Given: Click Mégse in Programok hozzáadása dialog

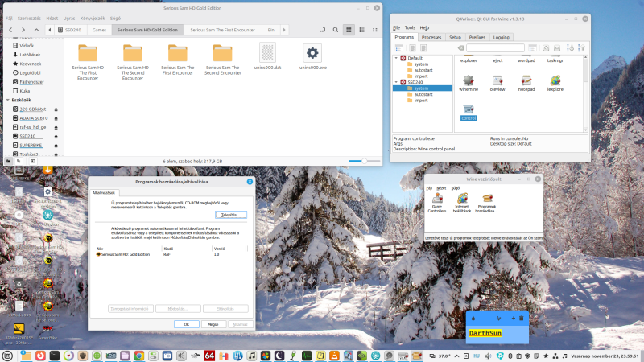Looking at the screenshot, I should pyautogui.click(x=213, y=324).
